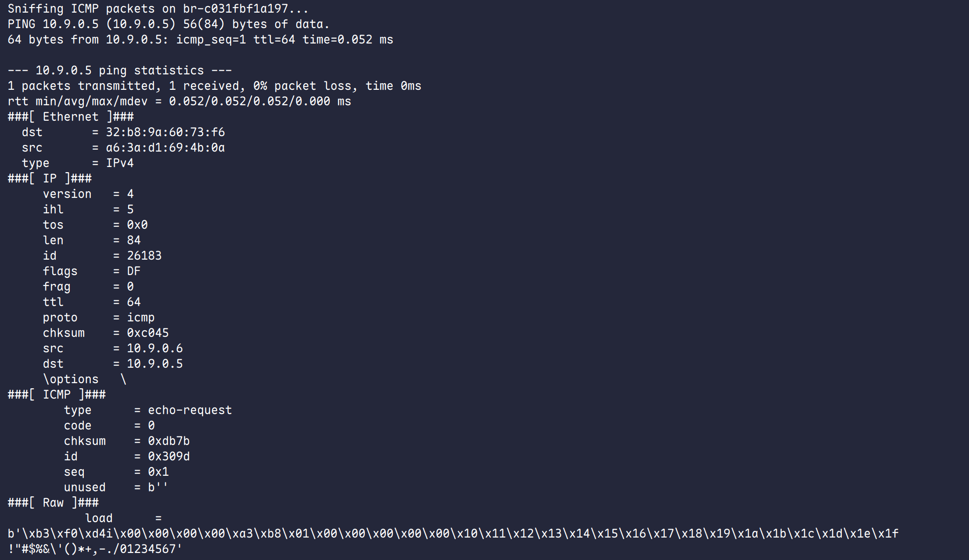Screen dimensions: 969x560
Task: Click the echo-request type value
Action: click(189, 410)
